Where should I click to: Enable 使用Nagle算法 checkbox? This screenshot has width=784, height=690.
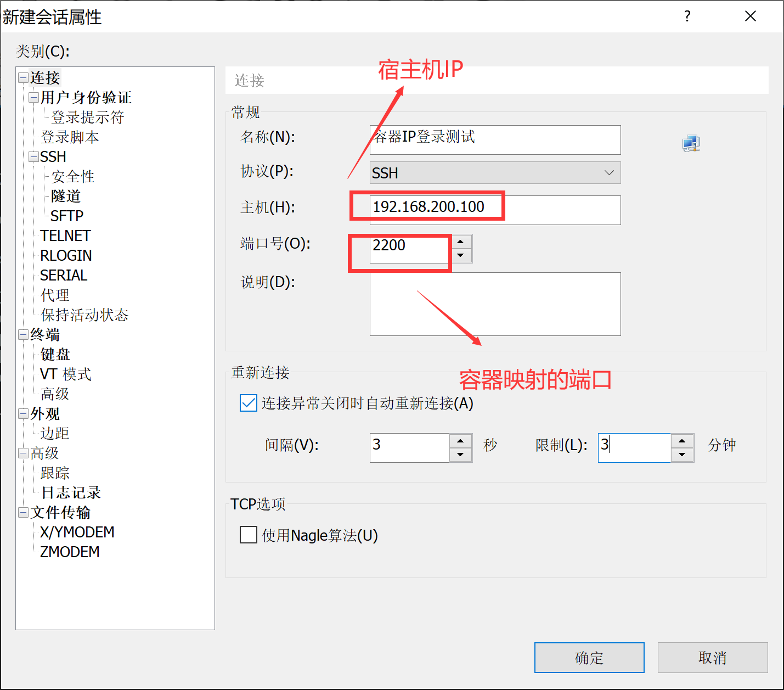[x=249, y=534]
